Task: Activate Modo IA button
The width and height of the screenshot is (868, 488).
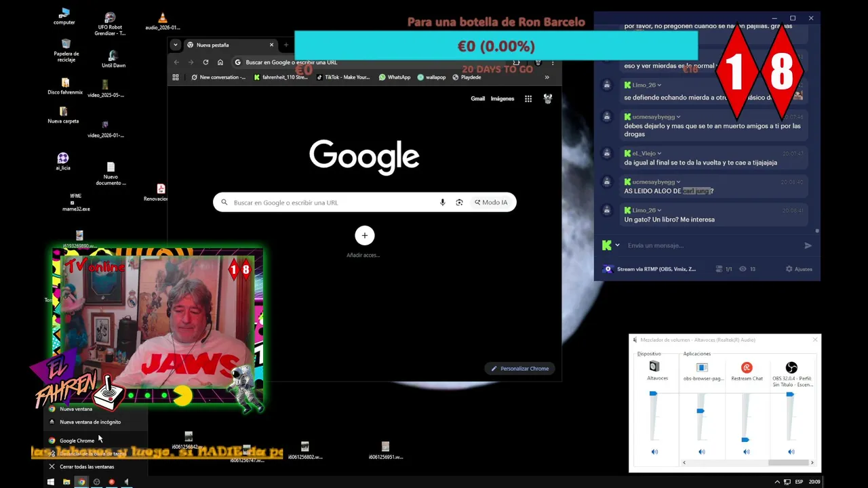Action: pyautogui.click(x=491, y=202)
